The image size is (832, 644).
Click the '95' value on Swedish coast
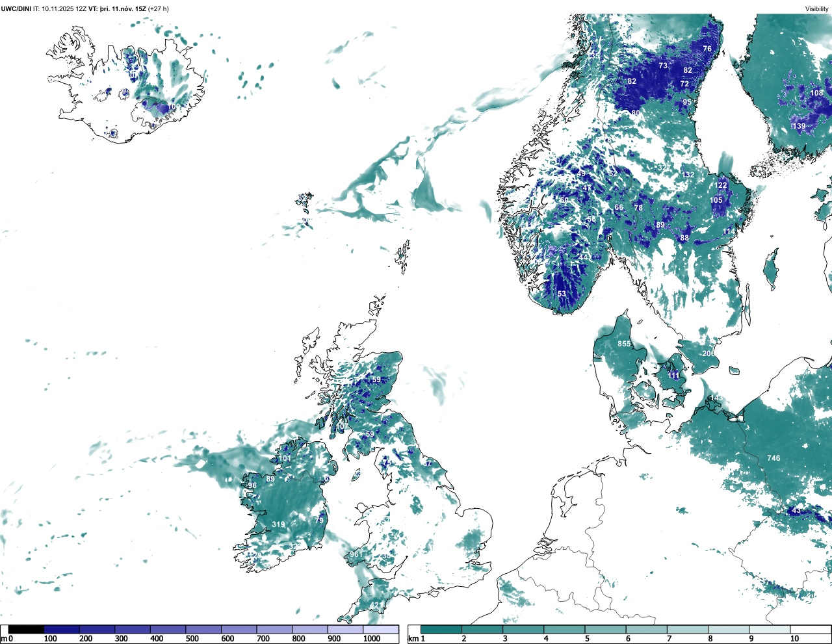687,103
